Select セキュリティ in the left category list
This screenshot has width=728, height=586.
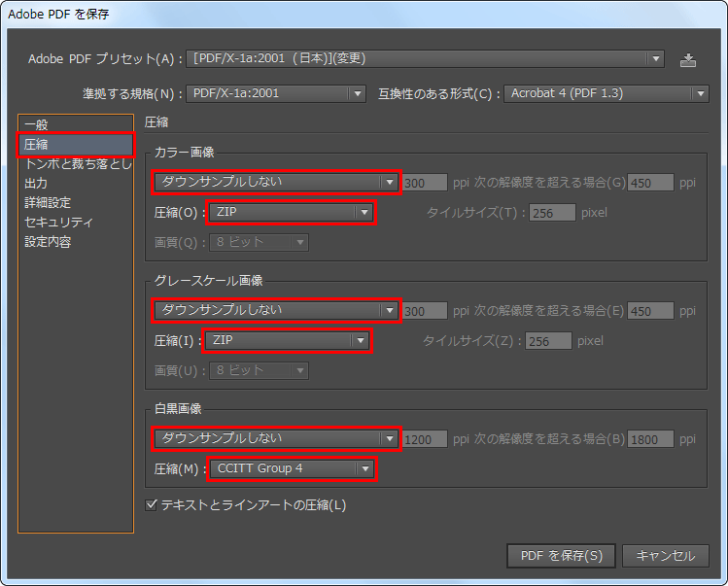coord(76,223)
